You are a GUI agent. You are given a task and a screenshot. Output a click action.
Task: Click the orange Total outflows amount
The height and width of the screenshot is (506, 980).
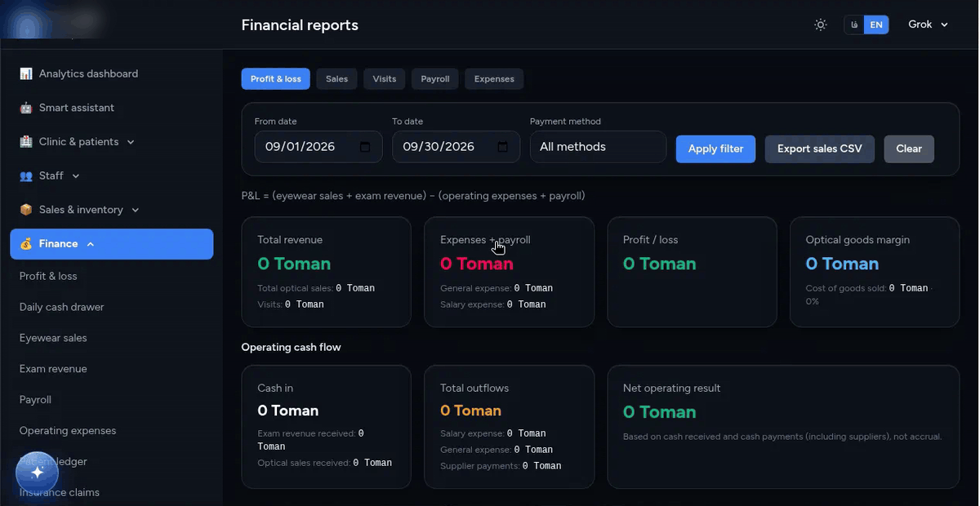click(471, 411)
